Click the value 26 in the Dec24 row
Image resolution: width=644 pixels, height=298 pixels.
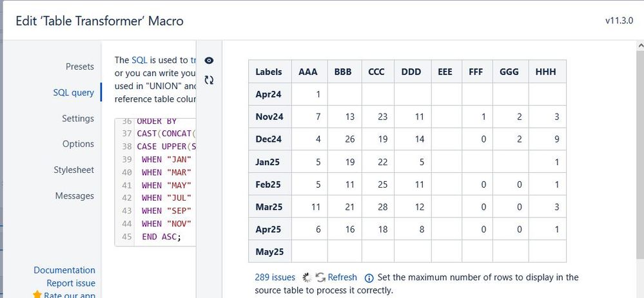pyautogui.click(x=349, y=139)
